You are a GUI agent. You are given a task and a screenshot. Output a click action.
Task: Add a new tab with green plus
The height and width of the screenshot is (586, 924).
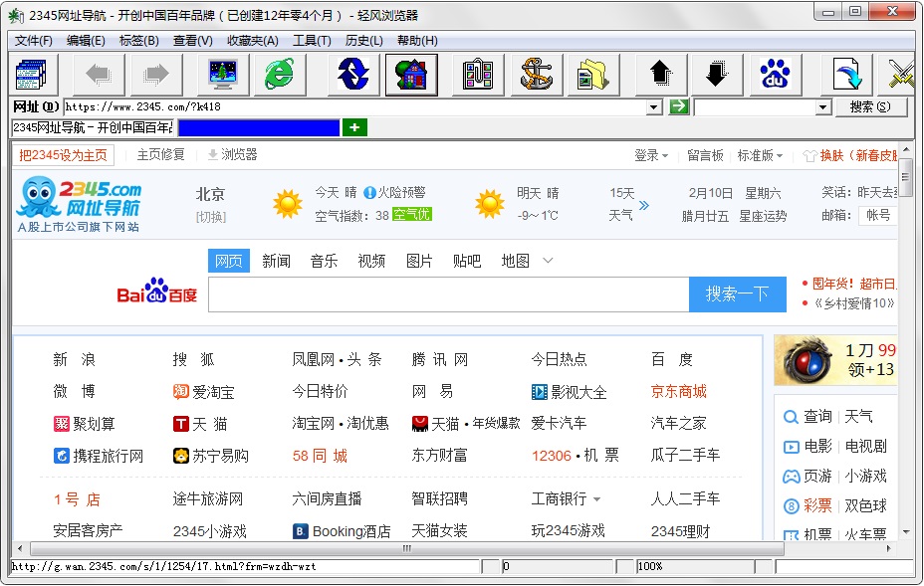click(x=354, y=127)
